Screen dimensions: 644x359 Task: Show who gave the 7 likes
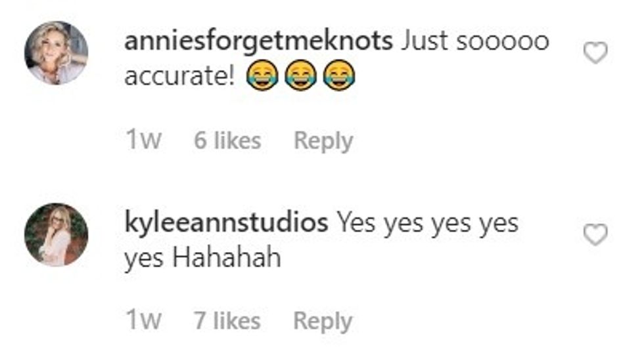pos(227,321)
